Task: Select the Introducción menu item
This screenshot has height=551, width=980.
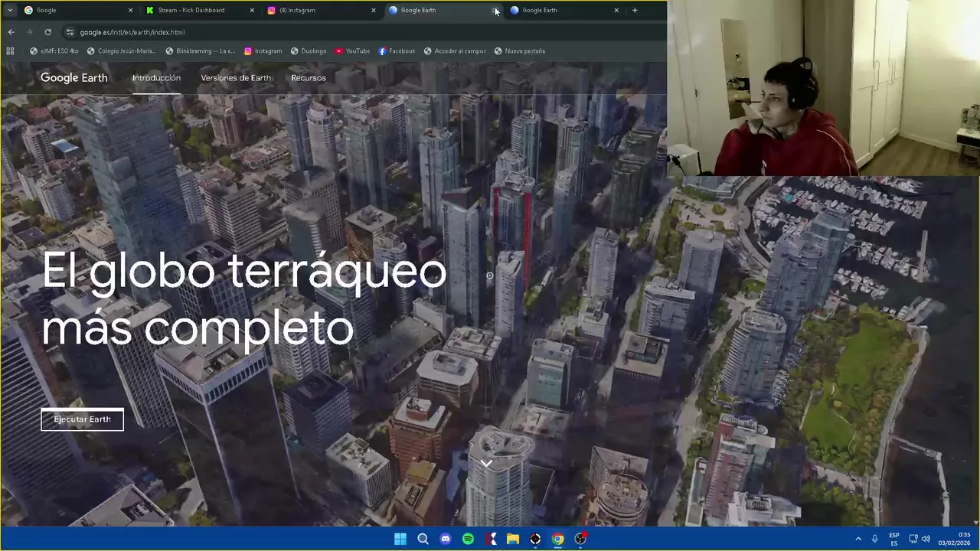Action: coord(156,78)
